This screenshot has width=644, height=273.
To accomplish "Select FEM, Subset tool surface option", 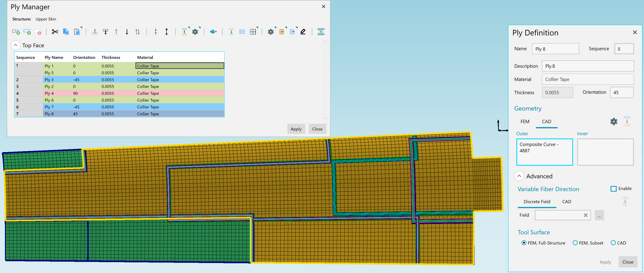I will tap(575, 243).
